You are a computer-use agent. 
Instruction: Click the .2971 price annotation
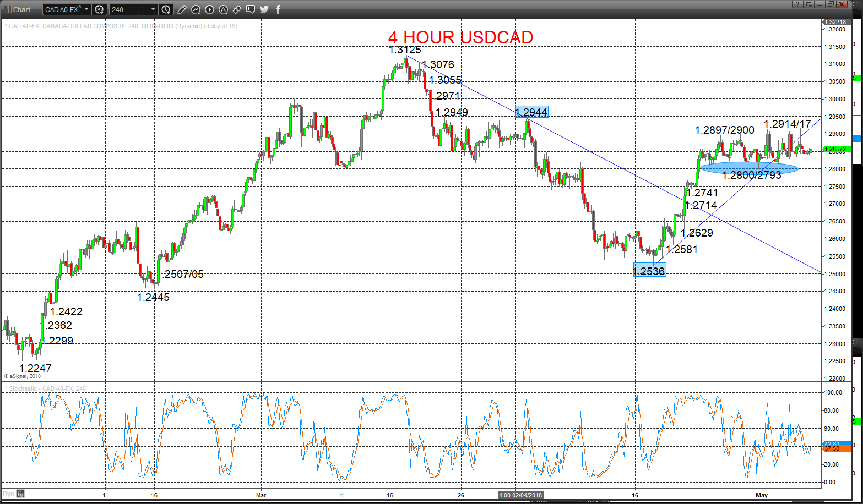click(446, 96)
